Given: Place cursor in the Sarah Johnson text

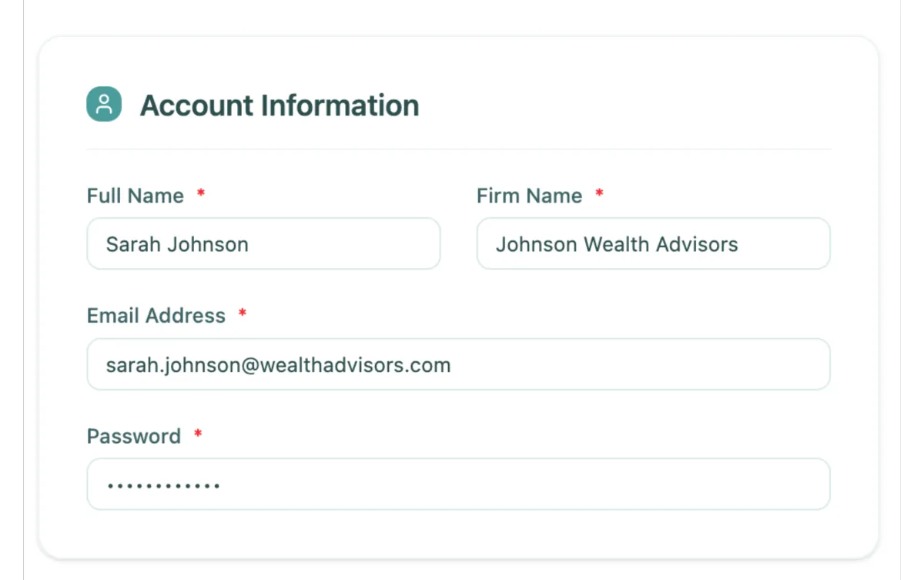Looking at the screenshot, I should tap(177, 245).
